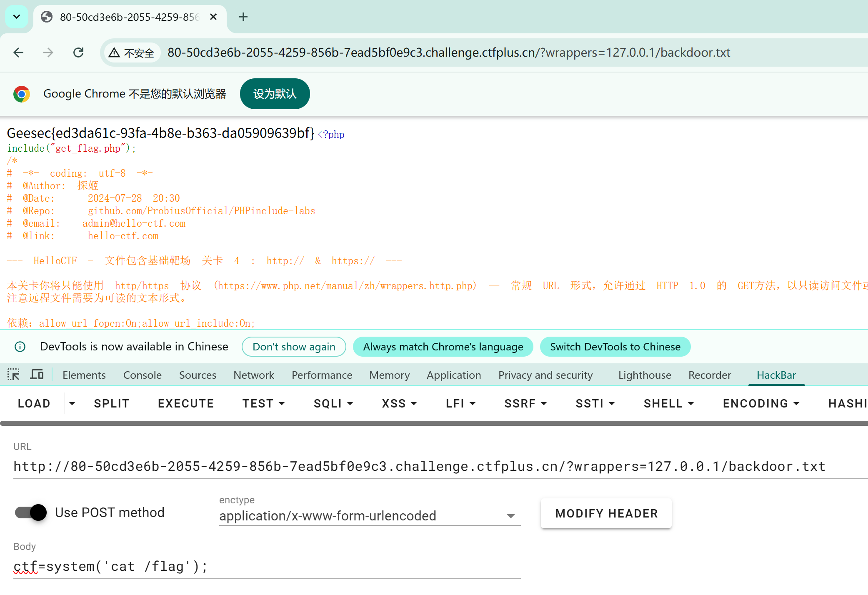
Task: Close the current browser tab
Action: click(213, 17)
